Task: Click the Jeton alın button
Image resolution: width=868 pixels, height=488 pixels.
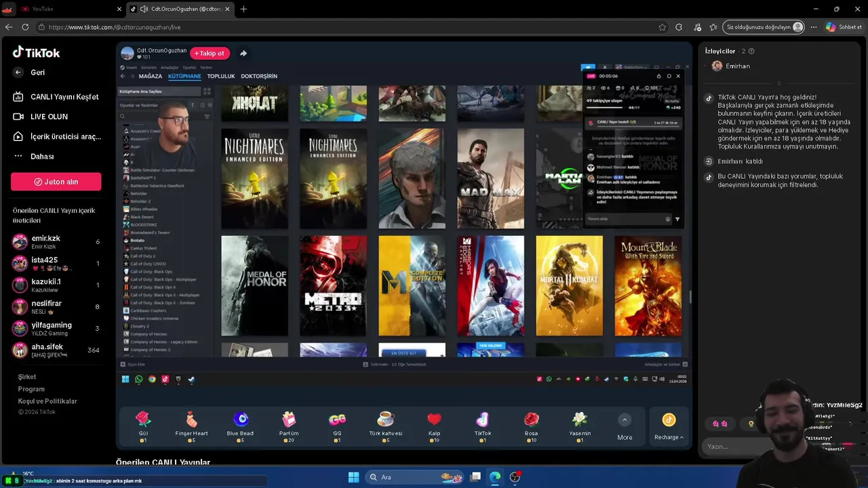Action: [56, 182]
